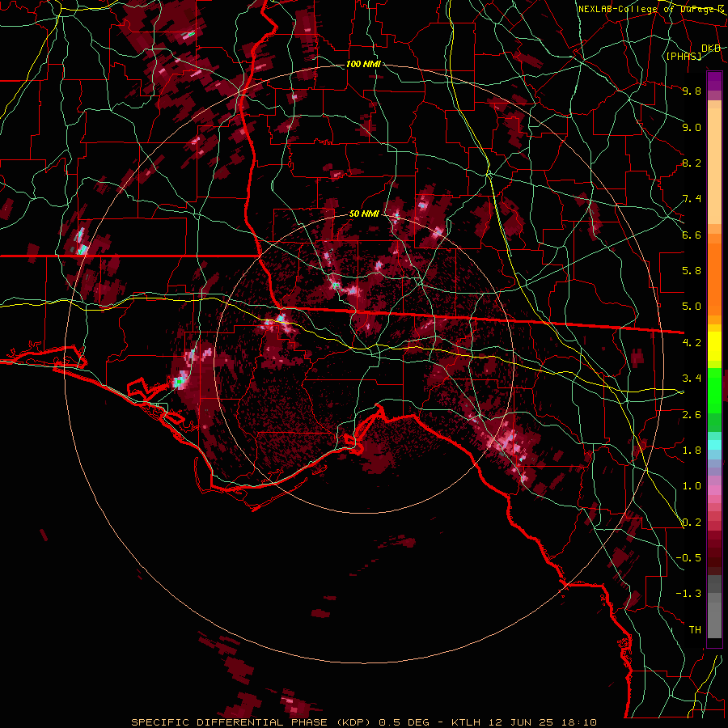Click the 6.6 value on the color scale
The width and height of the screenshot is (728, 728).
[x=692, y=235]
